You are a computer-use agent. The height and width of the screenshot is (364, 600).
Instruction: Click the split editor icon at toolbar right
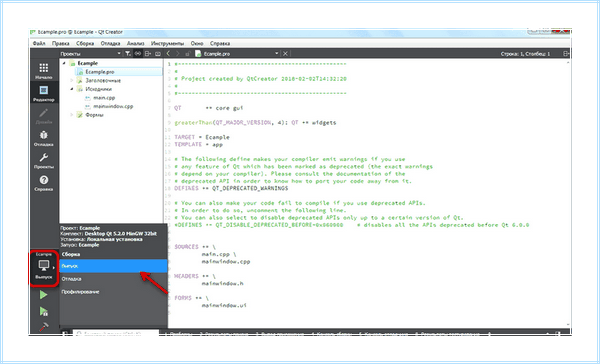point(566,54)
